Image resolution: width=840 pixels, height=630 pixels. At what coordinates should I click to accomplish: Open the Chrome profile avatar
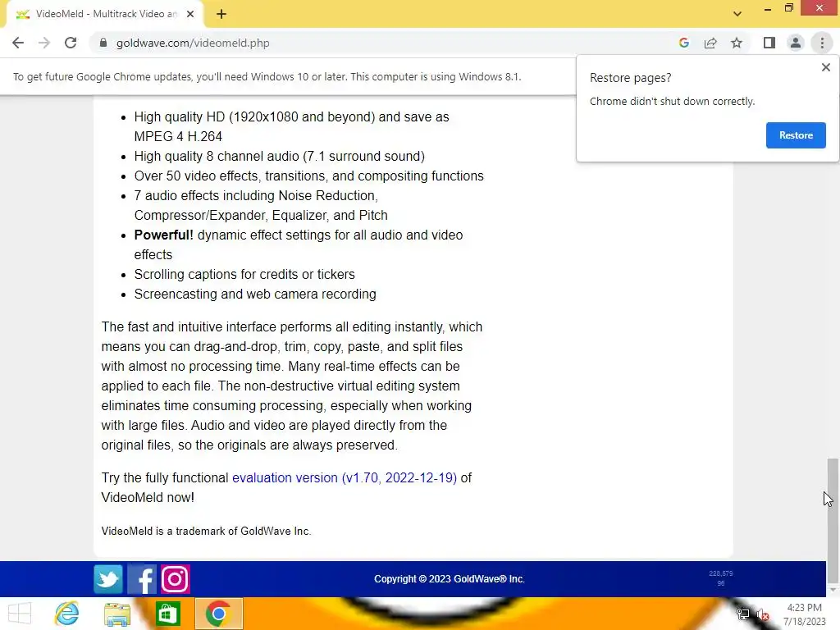coord(796,43)
